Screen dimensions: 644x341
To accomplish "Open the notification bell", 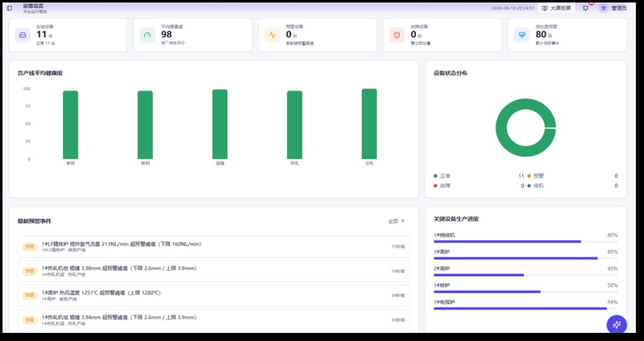I will click(x=586, y=8).
